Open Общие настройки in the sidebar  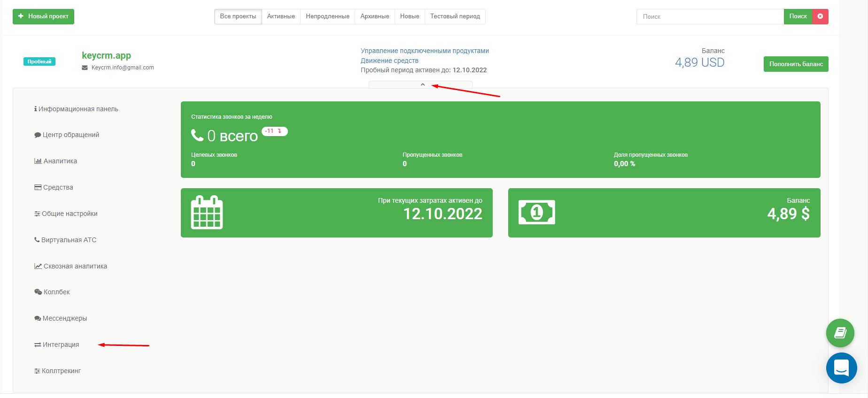pyautogui.click(x=66, y=214)
